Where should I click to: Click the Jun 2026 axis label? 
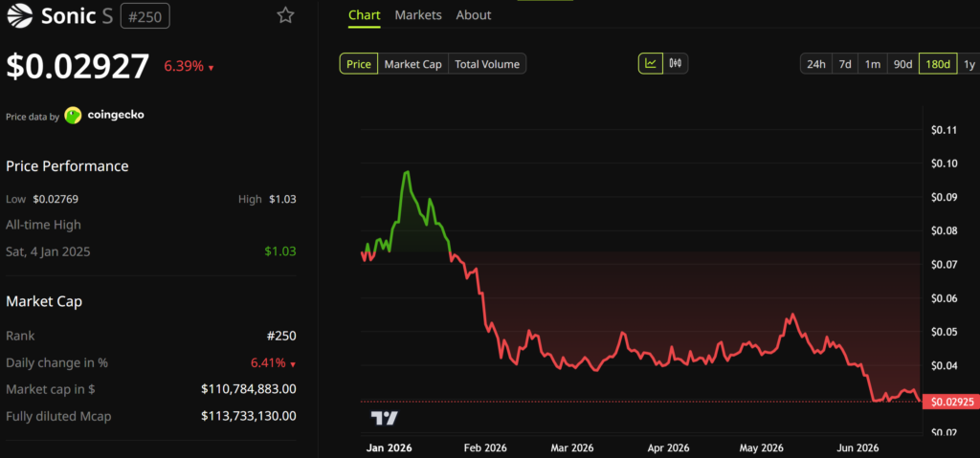[857, 448]
